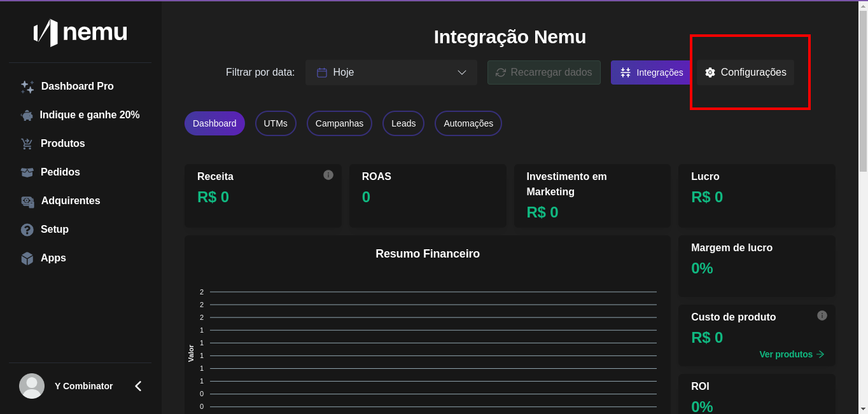Screen dimensions: 868x414
Task: Click the Filtrar por data label
Action: click(260, 72)
